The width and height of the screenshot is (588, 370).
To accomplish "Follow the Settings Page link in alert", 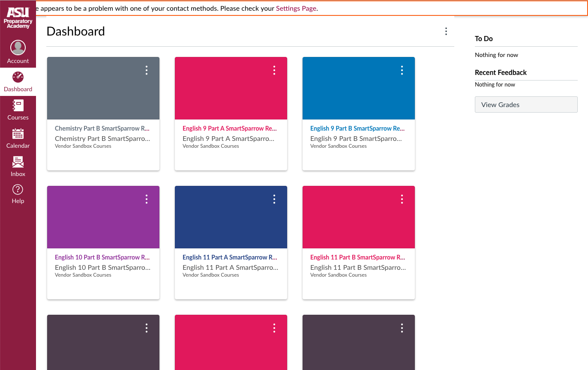I will point(296,8).
